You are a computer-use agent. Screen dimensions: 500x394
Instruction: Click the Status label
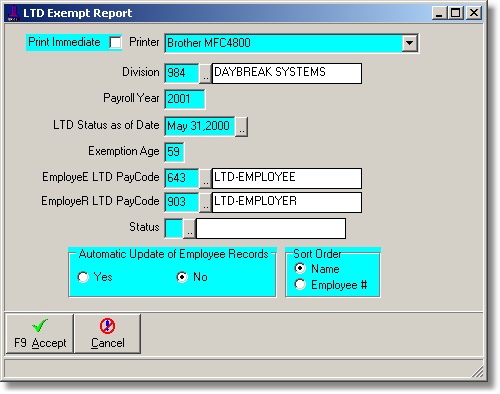pyautogui.click(x=144, y=227)
